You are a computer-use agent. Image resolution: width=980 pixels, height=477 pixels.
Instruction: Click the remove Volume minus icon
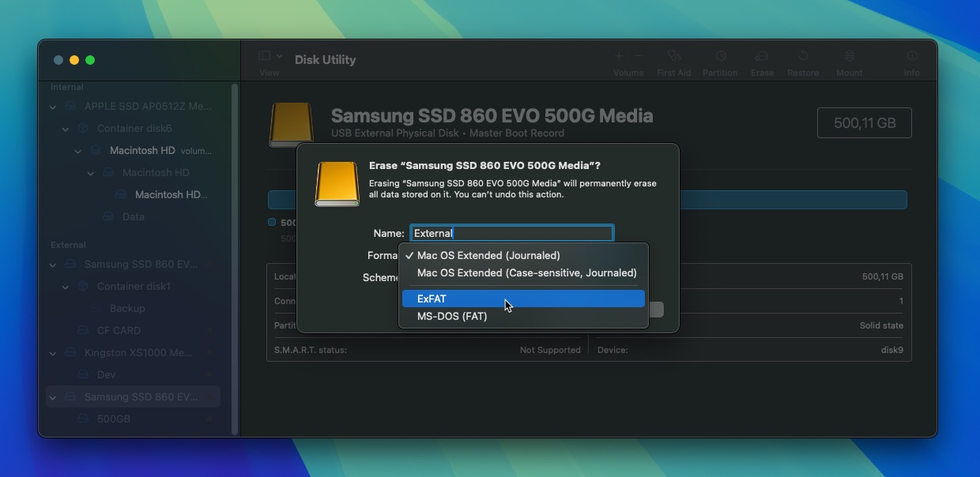point(639,56)
